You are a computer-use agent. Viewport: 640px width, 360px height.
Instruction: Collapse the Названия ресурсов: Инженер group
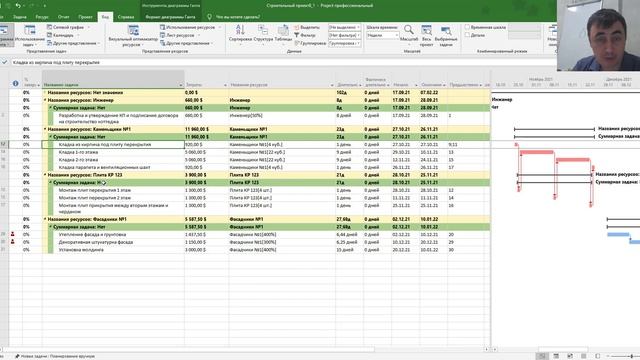pos(45,100)
